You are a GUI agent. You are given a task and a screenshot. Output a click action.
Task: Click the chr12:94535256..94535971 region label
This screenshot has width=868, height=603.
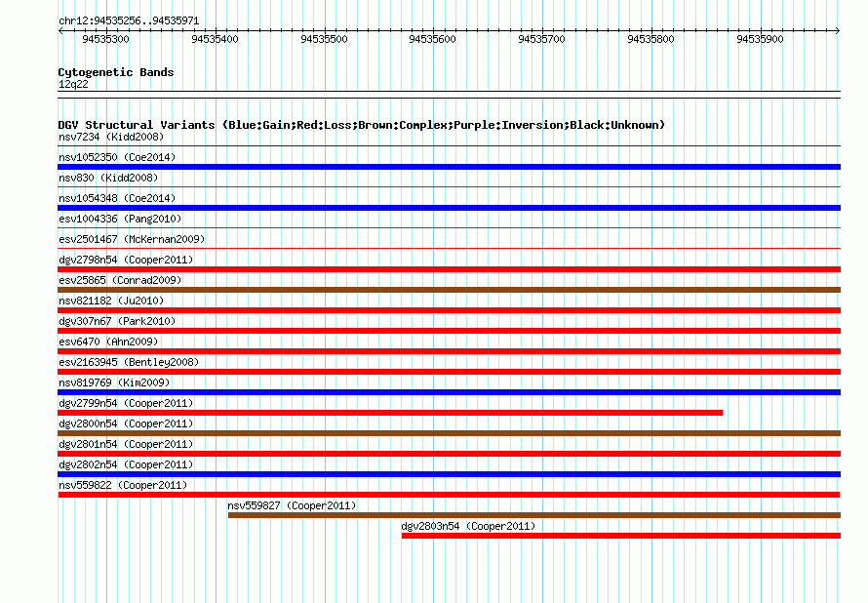129,20
